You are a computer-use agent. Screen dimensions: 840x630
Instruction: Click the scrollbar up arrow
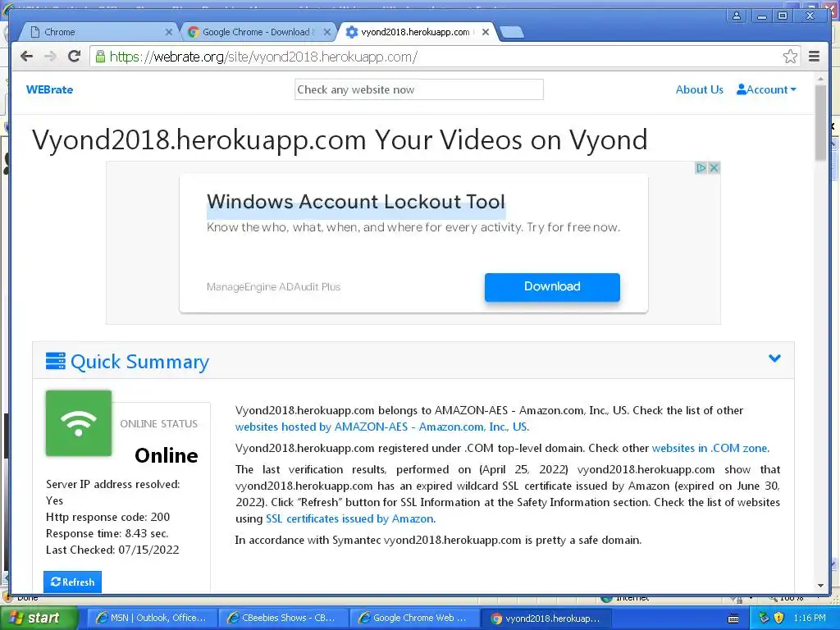[820, 80]
